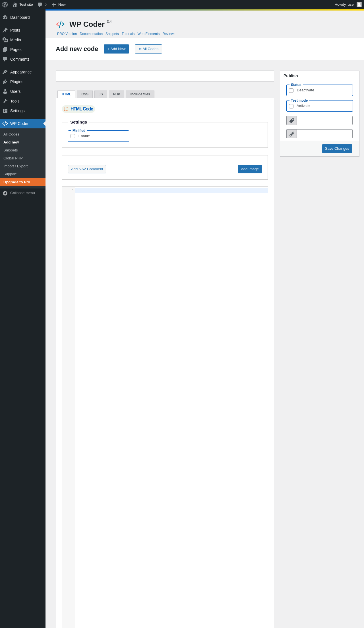The width and height of the screenshot is (364, 628).
Task: Open All Codes in WP Coder submenu
Action: 23,134
